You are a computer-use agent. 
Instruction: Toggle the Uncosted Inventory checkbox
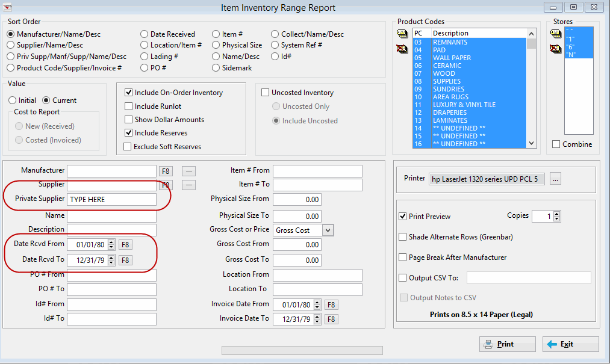coord(266,93)
